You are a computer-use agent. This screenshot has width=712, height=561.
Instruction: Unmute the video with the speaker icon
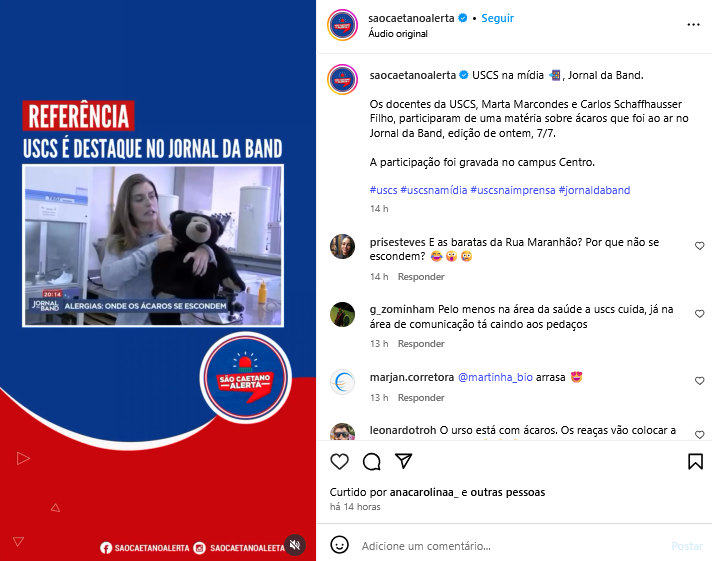295,545
